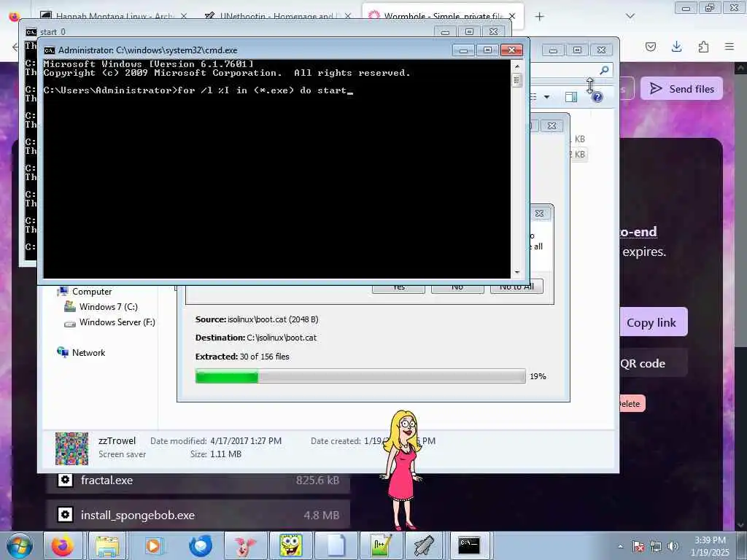The width and height of the screenshot is (747, 560).
Task: Click cmd.exe window title icon
Action: coord(49,50)
